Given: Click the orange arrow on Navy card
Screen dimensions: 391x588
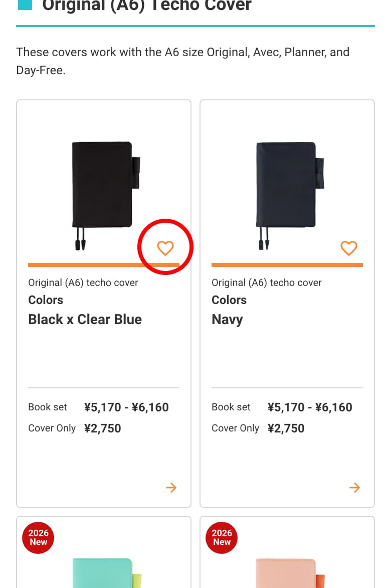Looking at the screenshot, I should 355,488.
